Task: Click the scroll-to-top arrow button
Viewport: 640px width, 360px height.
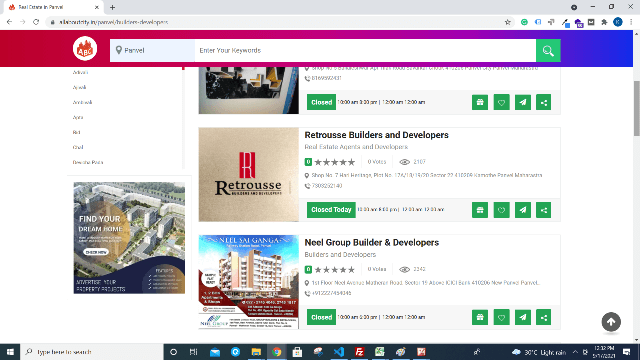Action: (611, 322)
